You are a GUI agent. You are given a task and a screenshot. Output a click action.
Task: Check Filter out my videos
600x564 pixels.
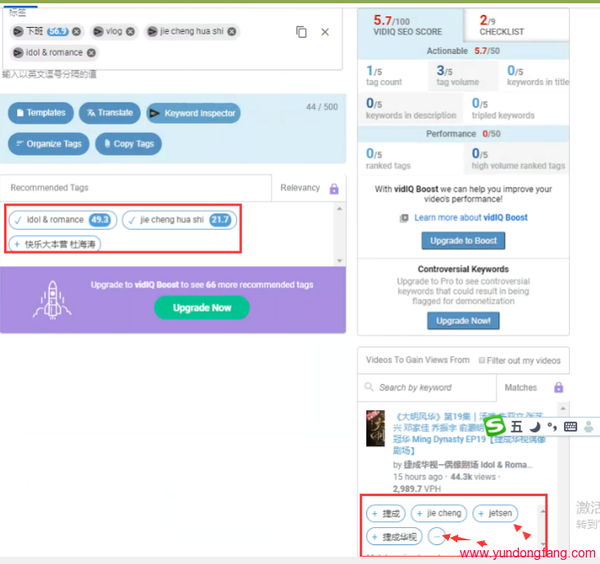(482, 360)
